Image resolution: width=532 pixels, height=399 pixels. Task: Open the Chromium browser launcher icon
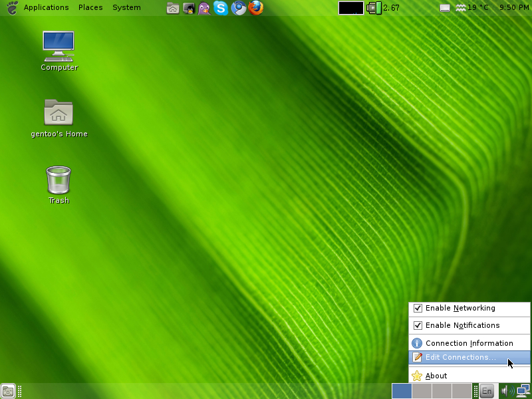238,8
